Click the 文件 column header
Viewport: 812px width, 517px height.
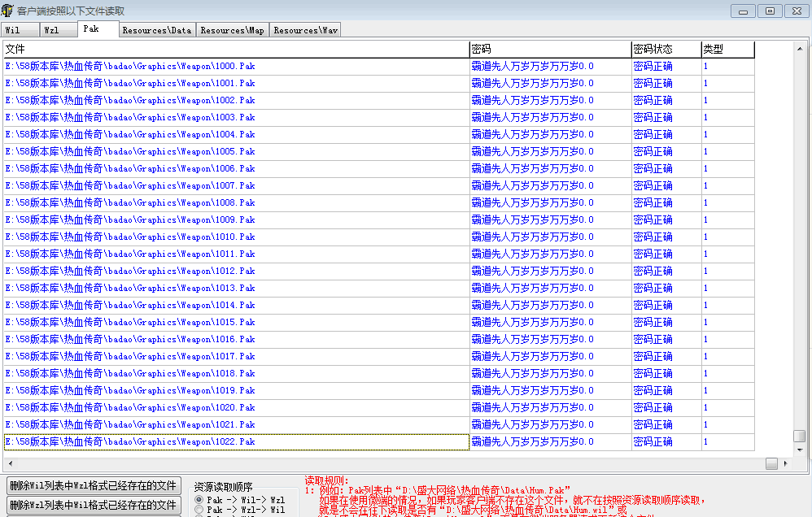pyautogui.click(x=236, y=50)
